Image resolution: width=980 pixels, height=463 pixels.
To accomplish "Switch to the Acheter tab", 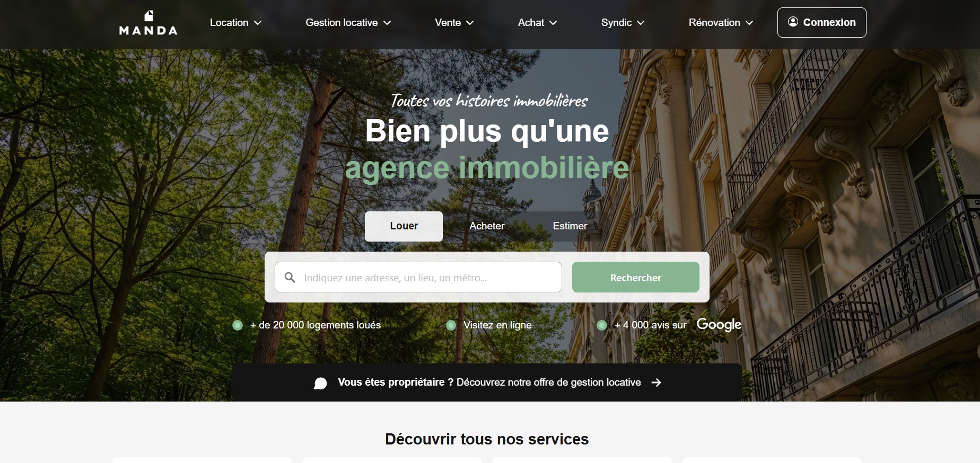I will (487, 226).
